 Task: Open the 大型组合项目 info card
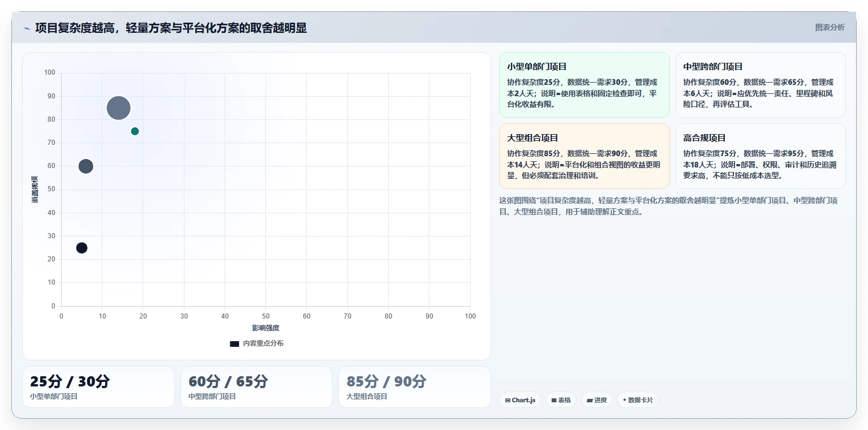tap(584, 156)
